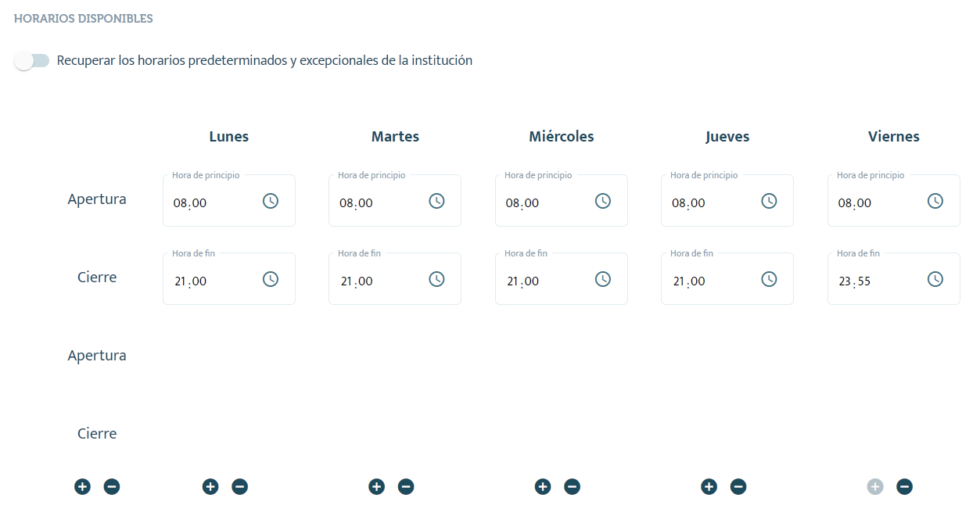The image size is (980, 523).
Task: Remove time slot under Jueves column
Action: pyautogui.click(x=738, y=487)
